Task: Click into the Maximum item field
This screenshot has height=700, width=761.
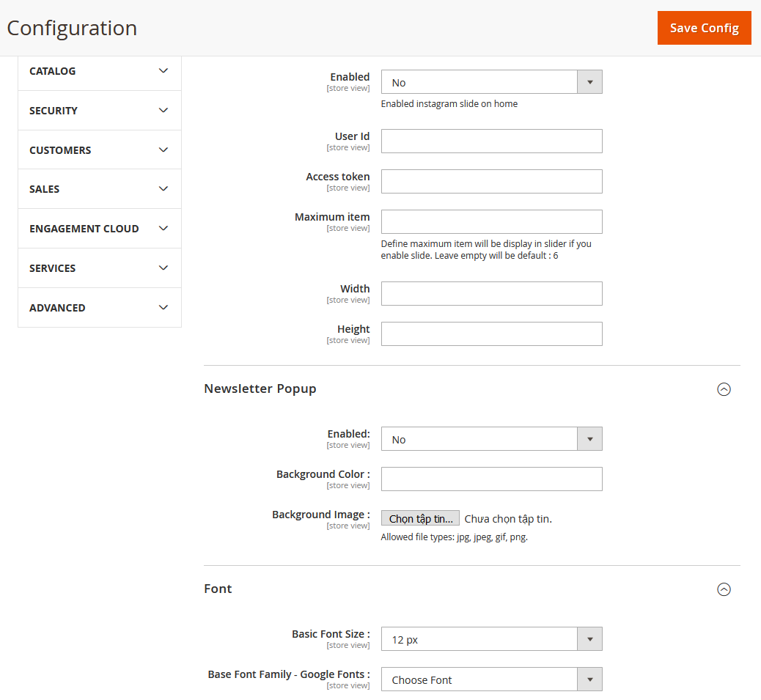Action: tap(491, 222)
